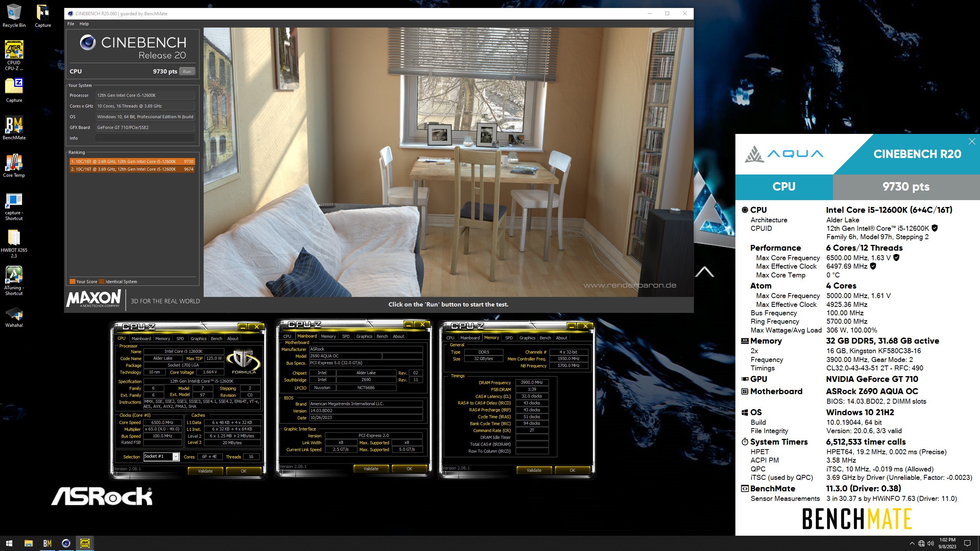Open the HWBOT X265 2.3 folder icon

[x=14, y=243]
